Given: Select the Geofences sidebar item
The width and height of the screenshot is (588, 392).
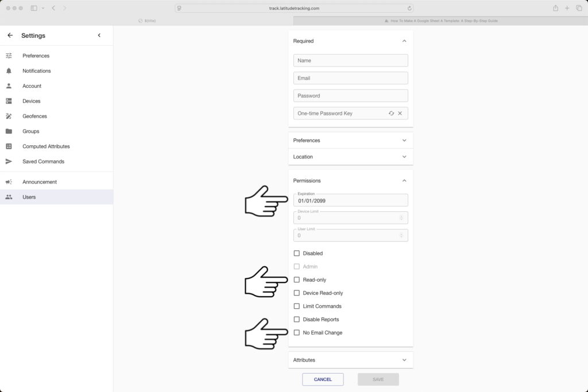Looking at the screenshot, I should (x=34, y=116).
